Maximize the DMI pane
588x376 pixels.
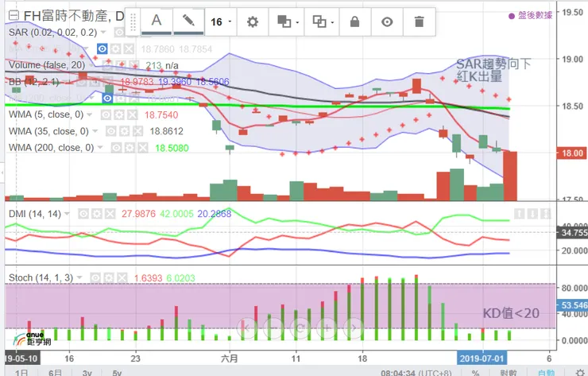pos(546,214)
